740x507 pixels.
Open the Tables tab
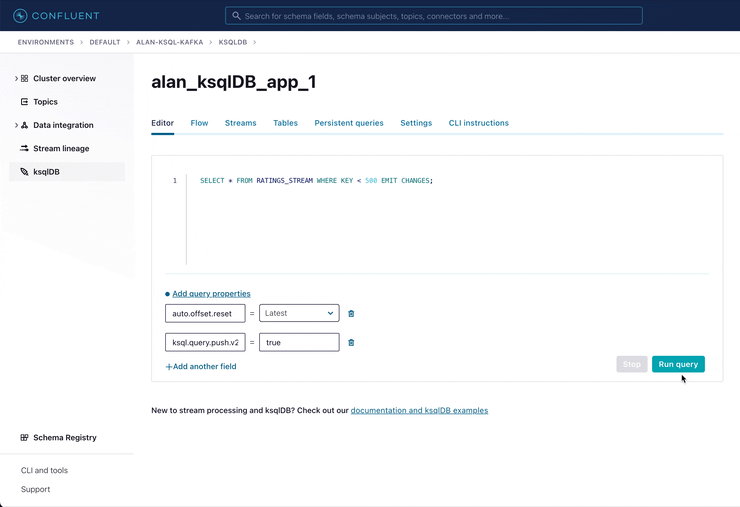pos(286,123)
